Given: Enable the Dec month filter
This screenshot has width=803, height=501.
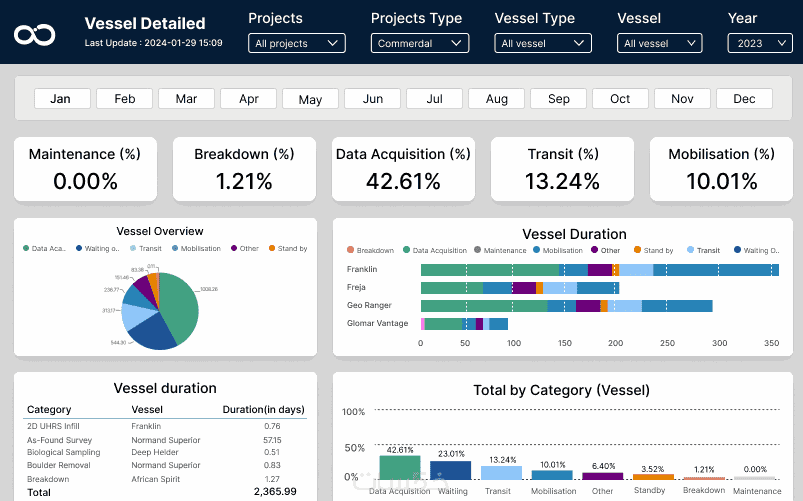Looking at the screenshot, I should click(x=744, y=99).
